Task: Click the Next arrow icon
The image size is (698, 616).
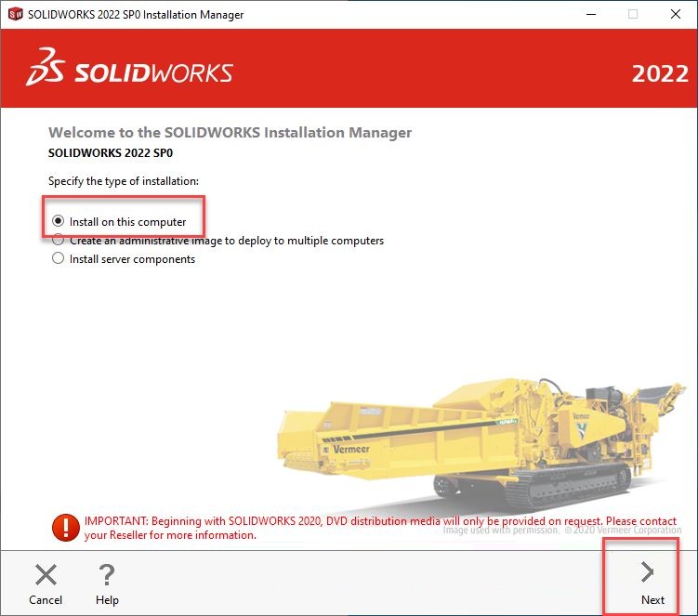Action: pyautogui.click(x=648, y=572)
